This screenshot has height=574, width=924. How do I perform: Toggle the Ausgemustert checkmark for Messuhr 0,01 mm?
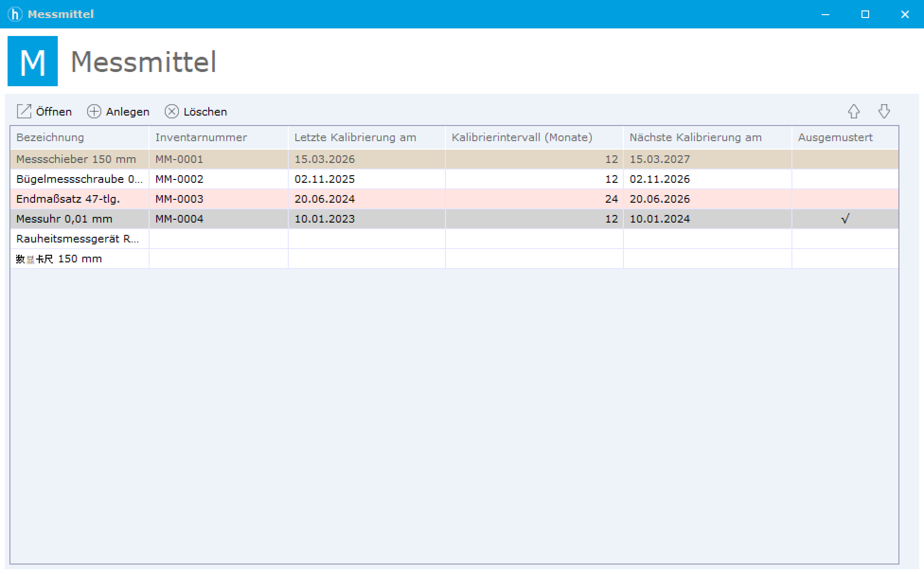click(x=845, y=219)
